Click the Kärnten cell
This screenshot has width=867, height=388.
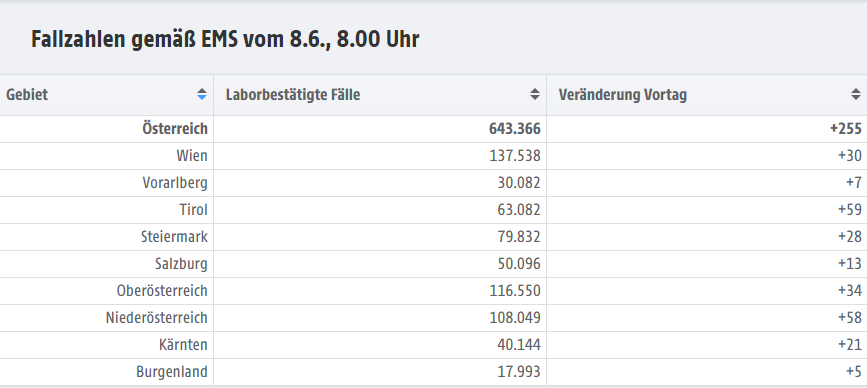click(107, 345)
